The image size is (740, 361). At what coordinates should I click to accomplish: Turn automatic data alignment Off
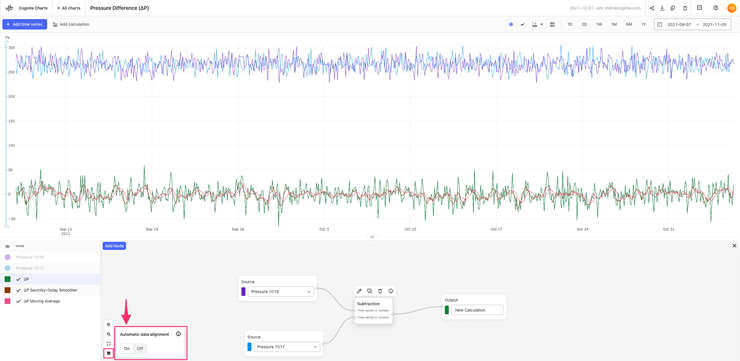140,349
